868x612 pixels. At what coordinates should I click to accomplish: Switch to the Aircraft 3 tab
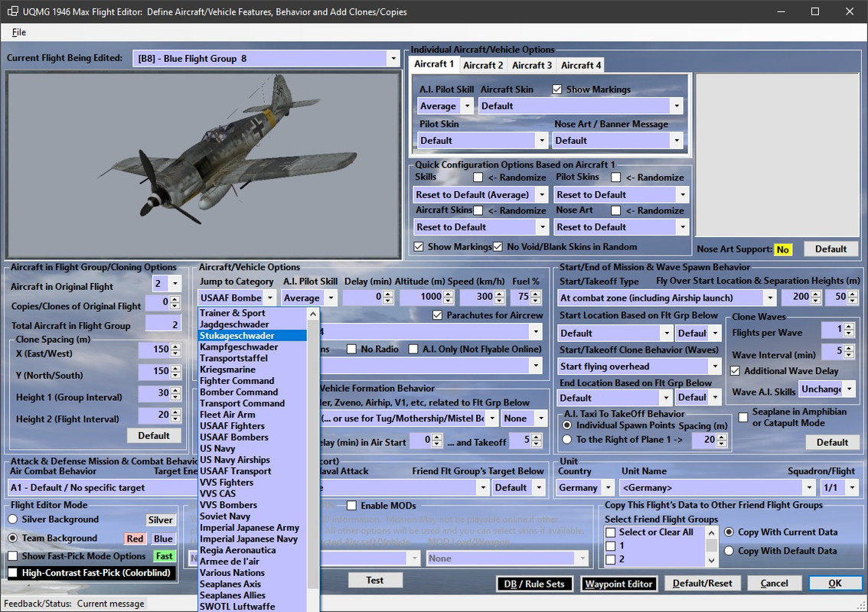click(x=531, y=65)
